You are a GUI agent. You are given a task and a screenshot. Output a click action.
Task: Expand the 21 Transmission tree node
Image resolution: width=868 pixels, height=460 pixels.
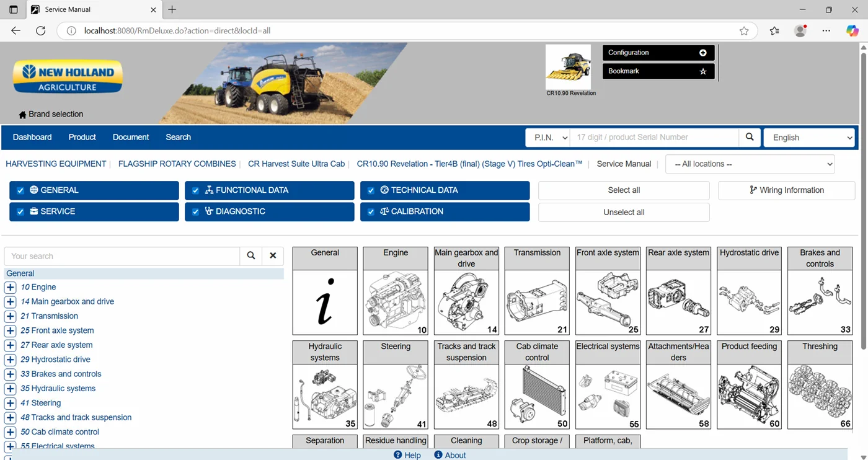click(10, 316)
